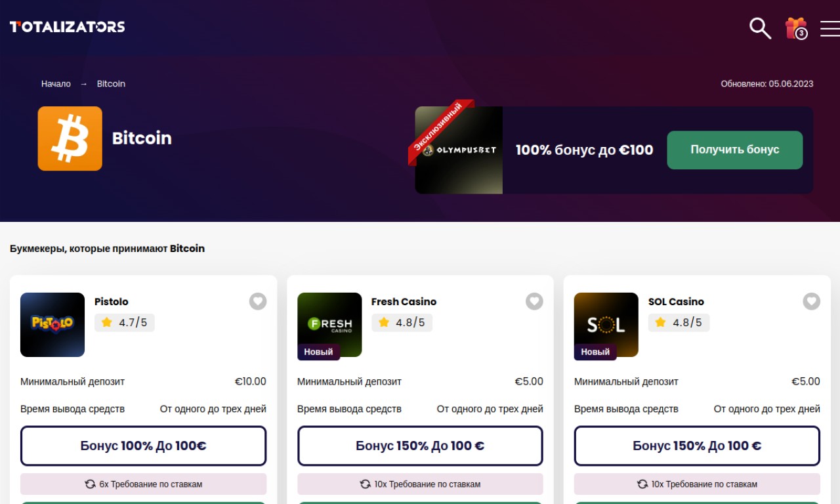Click the Букмекеры, которые принимают Bitcoin heading

[107, 249]
